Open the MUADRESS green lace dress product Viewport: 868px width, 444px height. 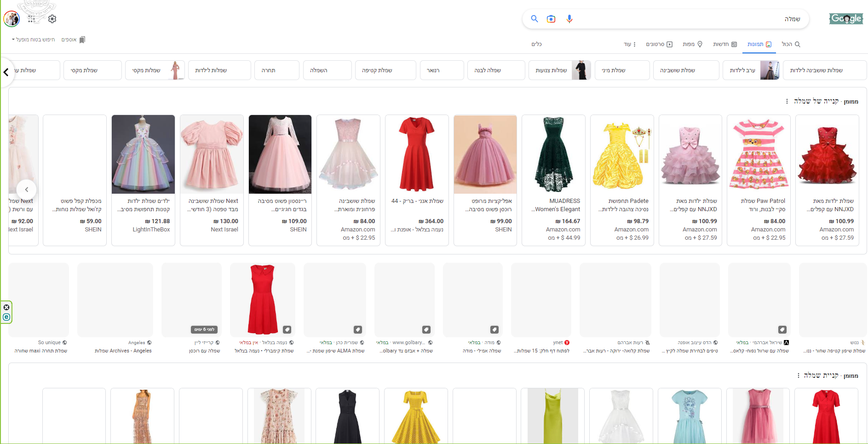tap(553, 180)
